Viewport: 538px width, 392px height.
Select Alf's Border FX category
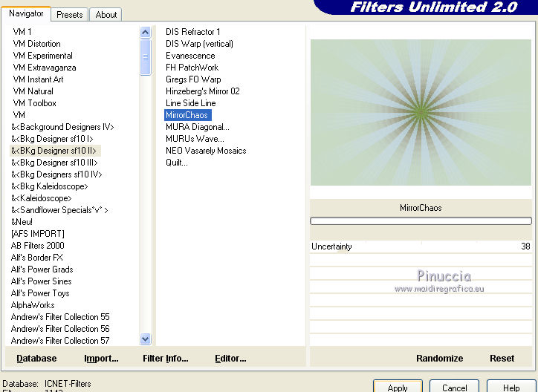(36, 258)
